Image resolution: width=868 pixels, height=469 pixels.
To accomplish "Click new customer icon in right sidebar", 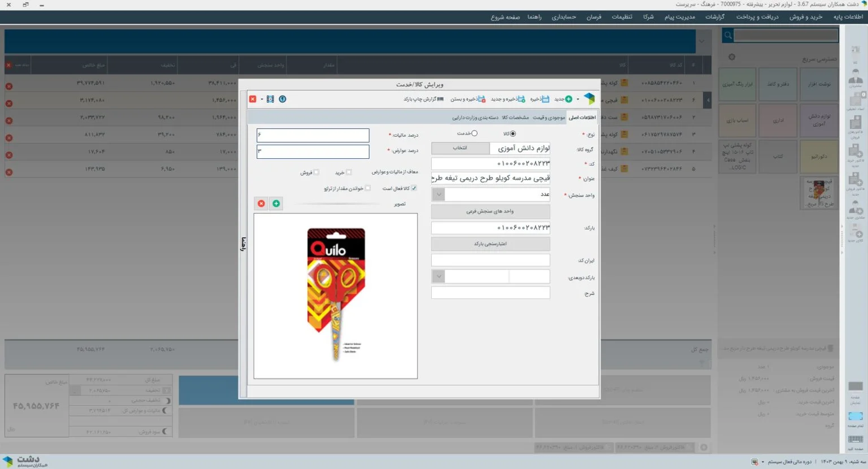I will coord(856,209).
